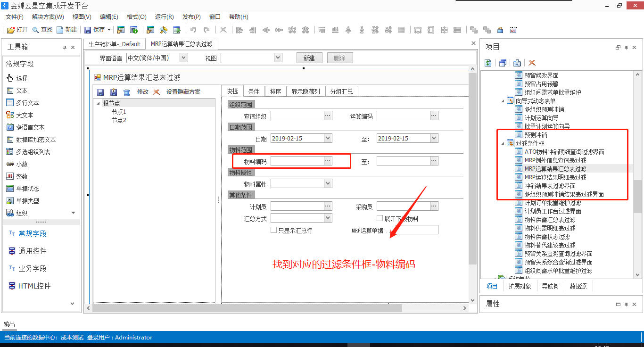Screen dimensions: 644x347
Task: Pin the 属性 panel with pushpin icon
Action: coord(626,305)
